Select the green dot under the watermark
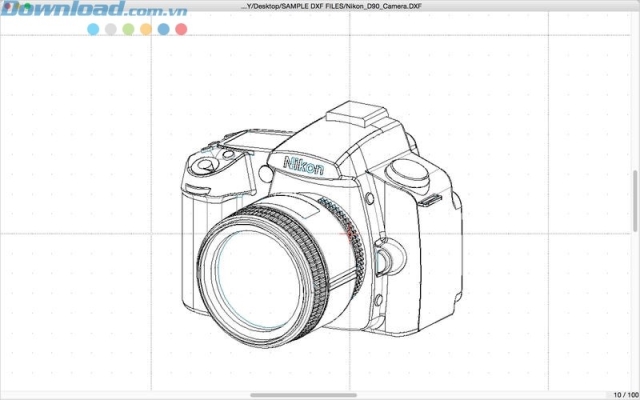Screen dimensions: 640x400 [128, 30]
